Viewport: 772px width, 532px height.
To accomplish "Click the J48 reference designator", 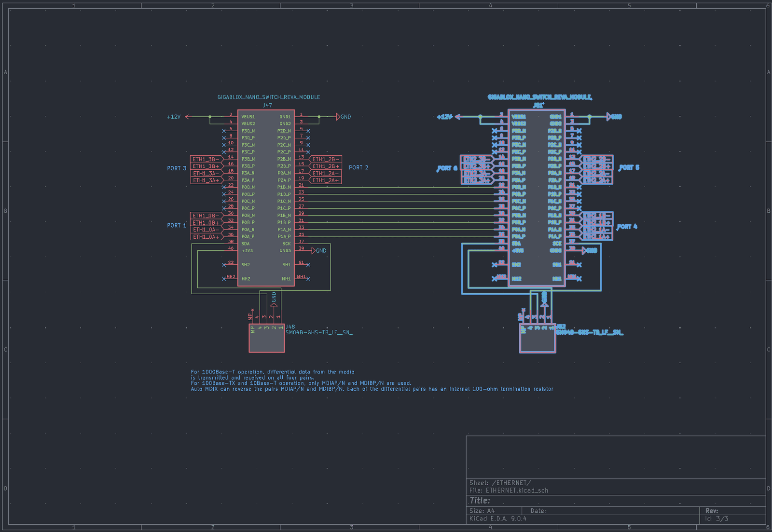I will point(290,327).
